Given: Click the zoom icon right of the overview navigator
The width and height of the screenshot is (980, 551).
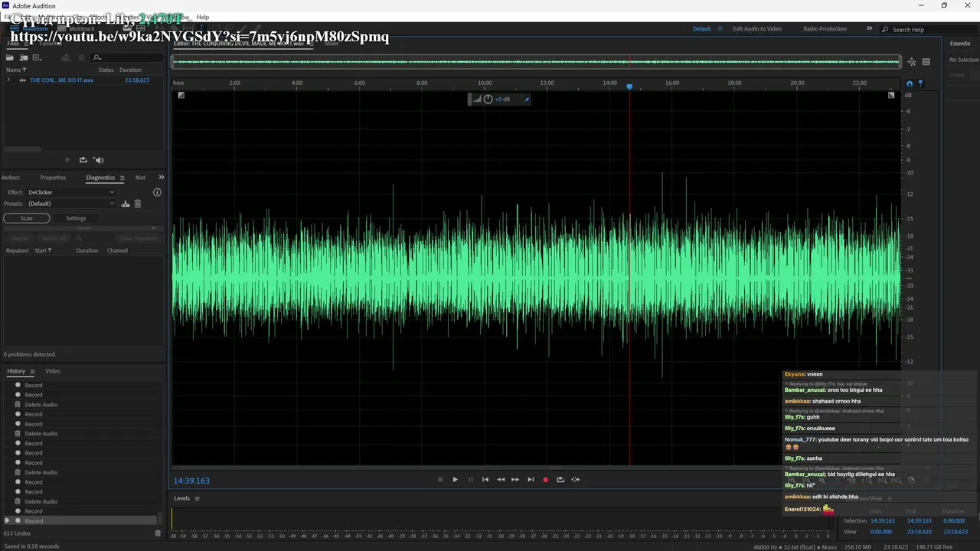Looking at the screenshot, I should pos(911,62).
